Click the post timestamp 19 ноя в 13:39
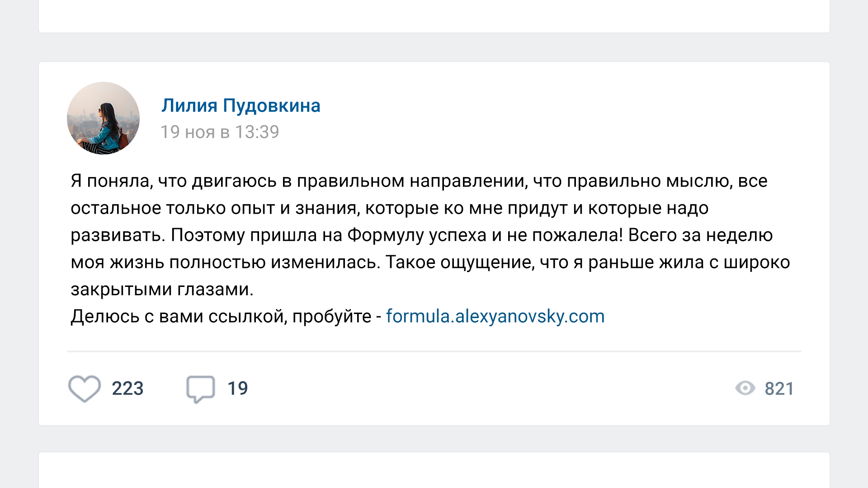The width and height of the screenshot is (868, 488). pos(220,132)
